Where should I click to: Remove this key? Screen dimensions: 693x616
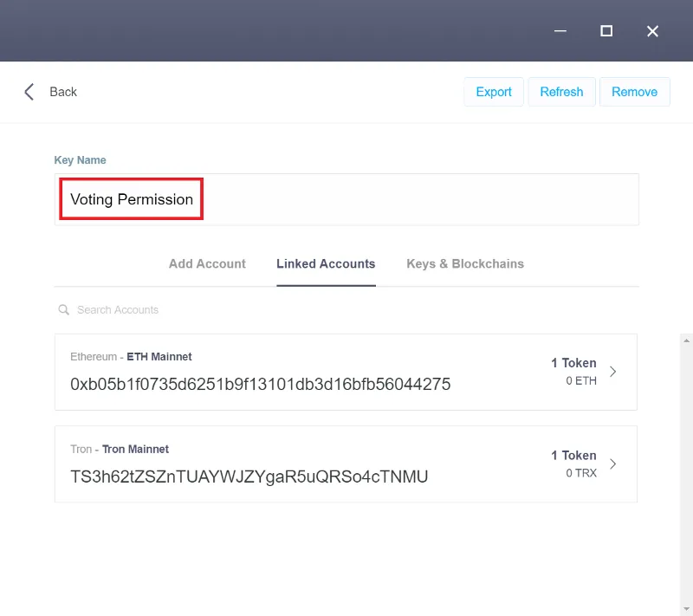635,92
